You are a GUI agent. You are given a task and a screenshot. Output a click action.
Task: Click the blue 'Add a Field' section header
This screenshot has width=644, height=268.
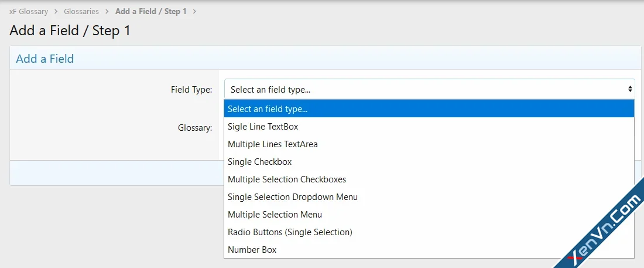[x=44, y=59]
